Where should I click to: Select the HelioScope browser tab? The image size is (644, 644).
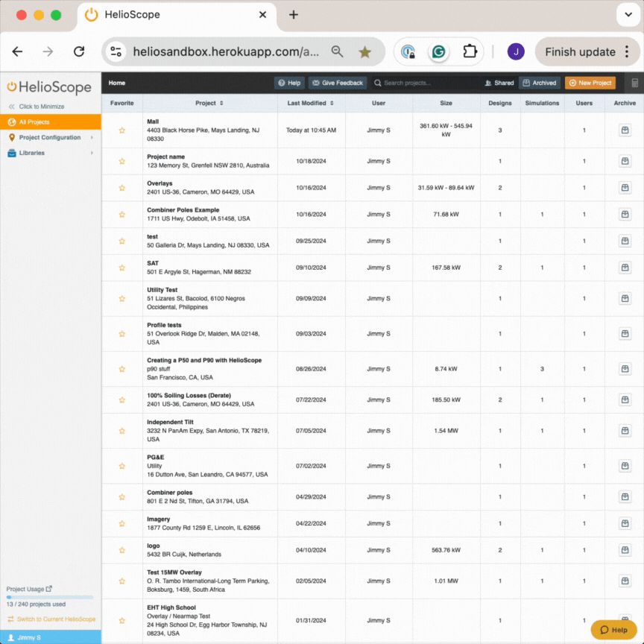(x=177, y=15)
